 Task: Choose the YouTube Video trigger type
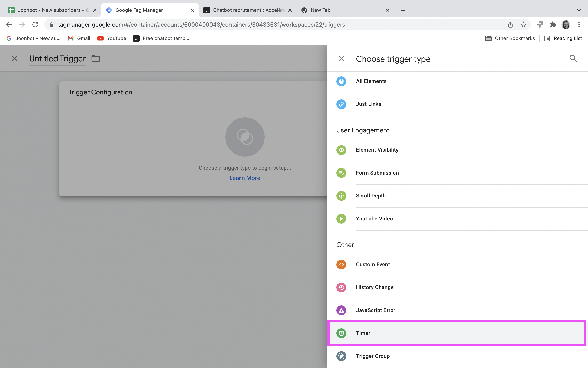click(457, 219)
